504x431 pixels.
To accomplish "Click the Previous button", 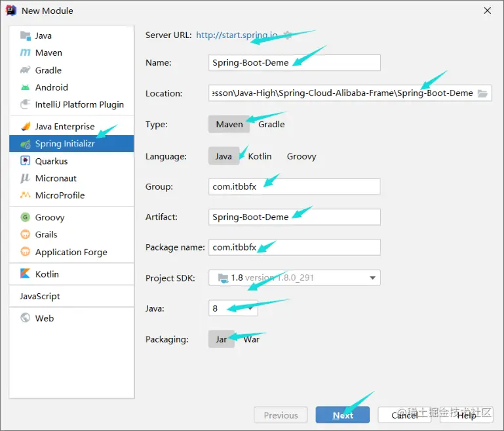I will click(281, 415).
